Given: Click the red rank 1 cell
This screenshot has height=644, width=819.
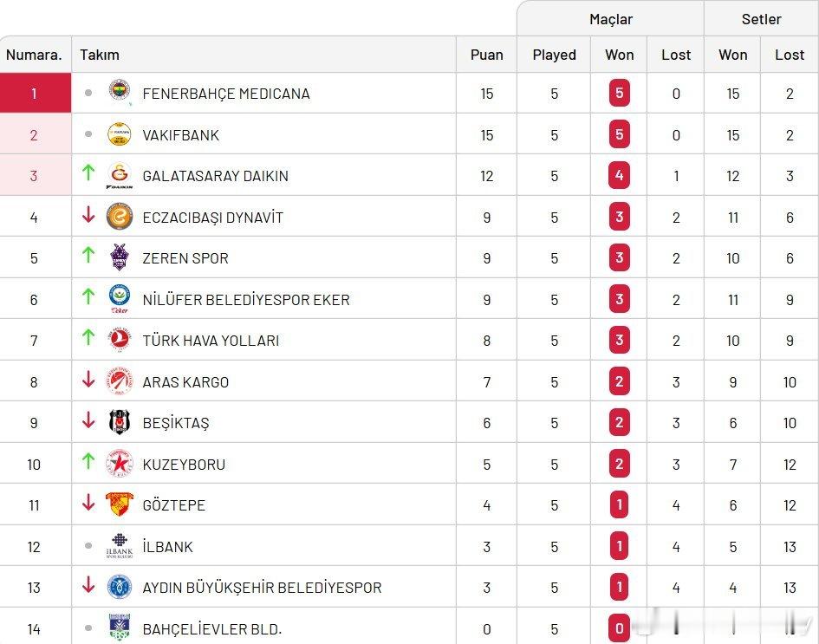Looking at the screenshot, I should point(35,93).
